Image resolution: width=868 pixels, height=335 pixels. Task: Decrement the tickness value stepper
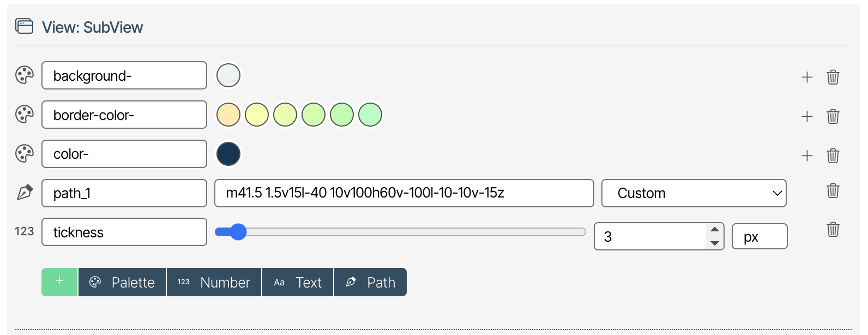point(714,243)
